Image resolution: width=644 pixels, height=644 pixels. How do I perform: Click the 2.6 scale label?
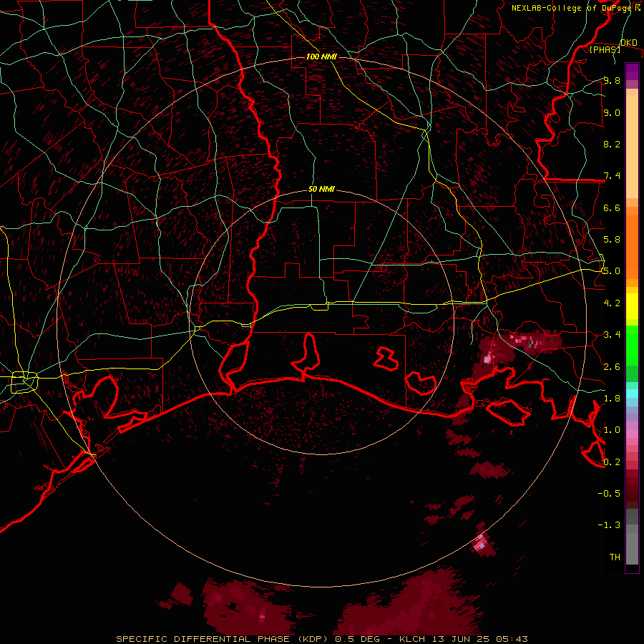tap(612, 367)
